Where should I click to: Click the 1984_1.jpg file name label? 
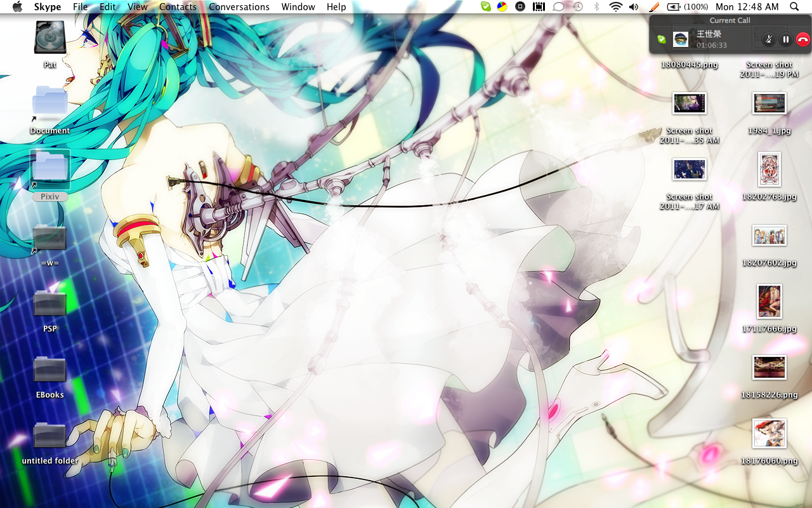click(x=769, y=131)
